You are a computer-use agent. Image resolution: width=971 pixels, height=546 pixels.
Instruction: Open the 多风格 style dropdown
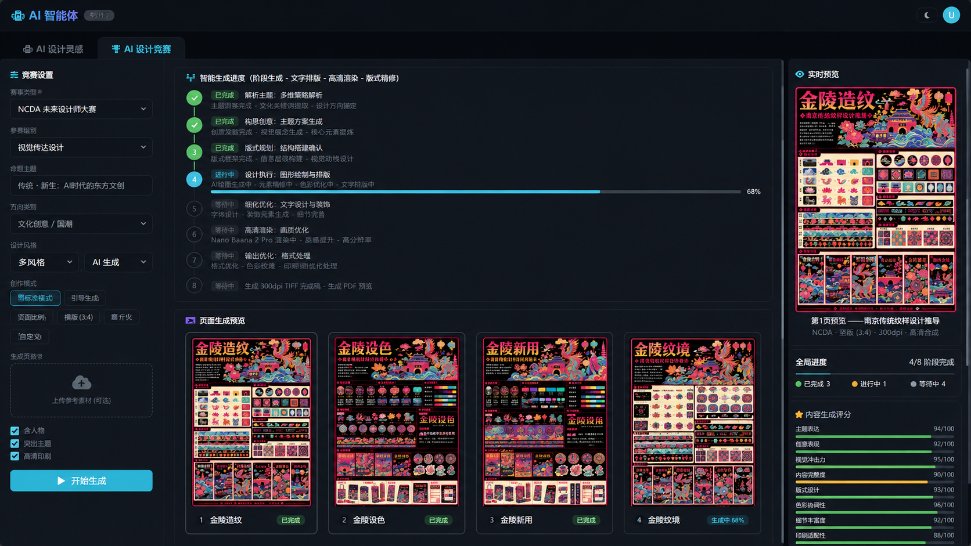(x=44, y=262)
